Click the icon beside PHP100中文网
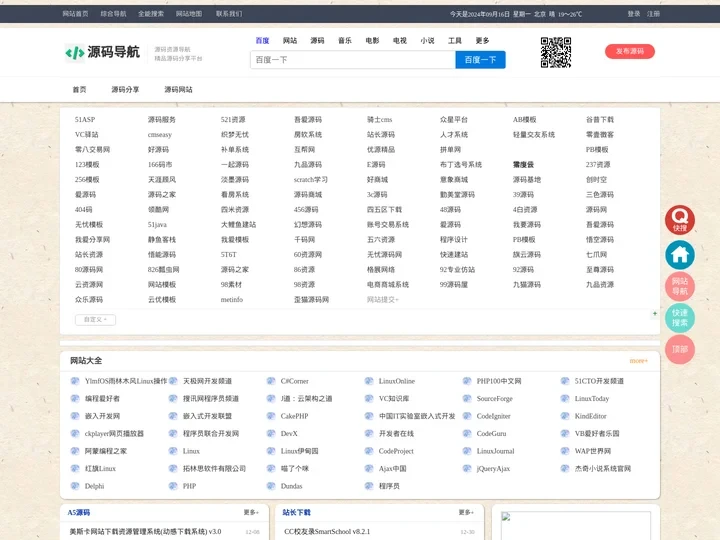This screenshot has width=720, height=540. (x=467, y=381)
